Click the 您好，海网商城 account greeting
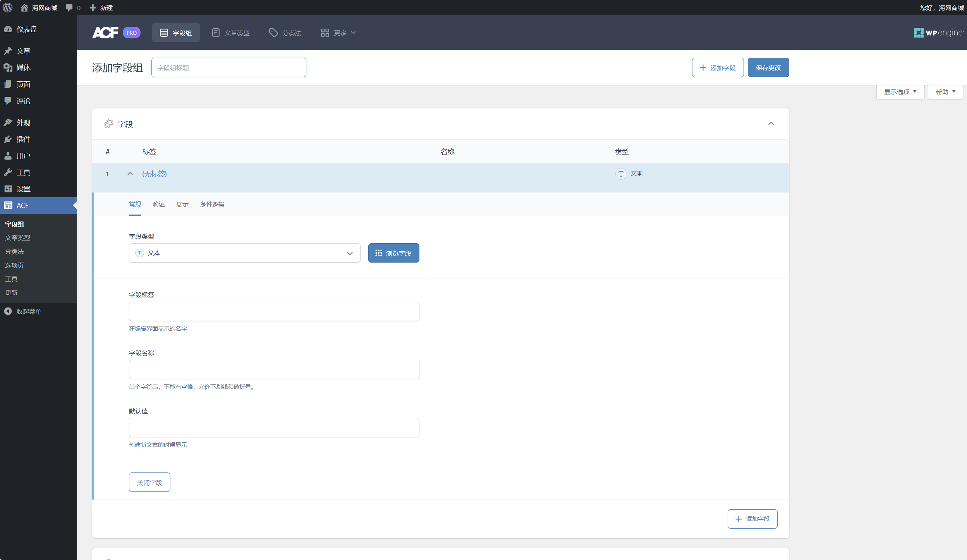 pyautogui.click(x=942, y=8)
